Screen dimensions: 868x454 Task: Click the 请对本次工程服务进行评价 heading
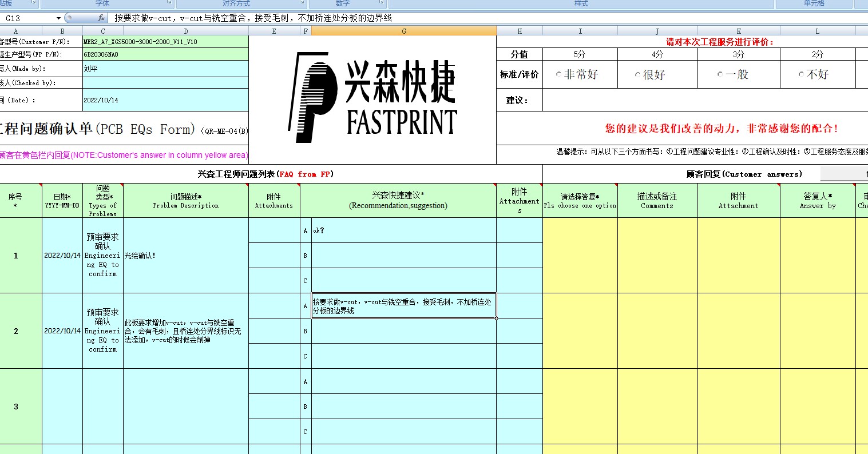point(720,42)
